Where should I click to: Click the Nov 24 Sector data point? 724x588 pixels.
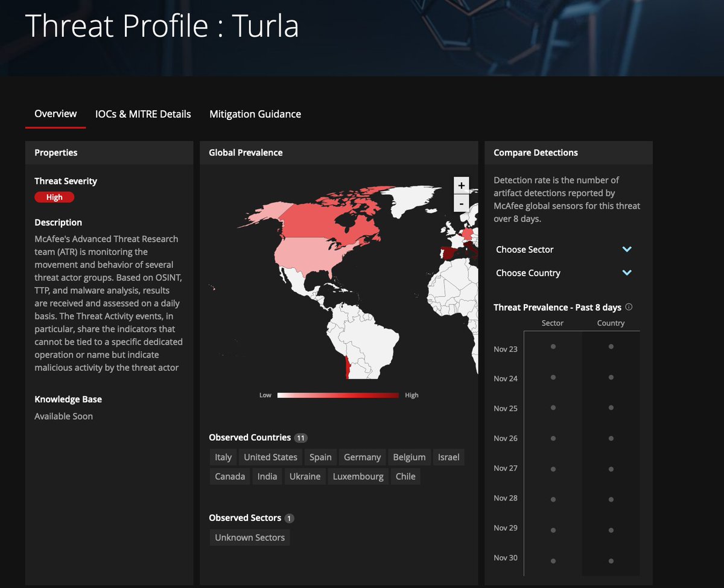pos(553,377)
